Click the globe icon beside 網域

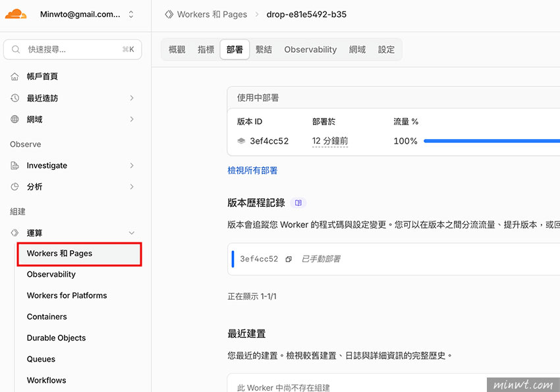click(14, 119)
